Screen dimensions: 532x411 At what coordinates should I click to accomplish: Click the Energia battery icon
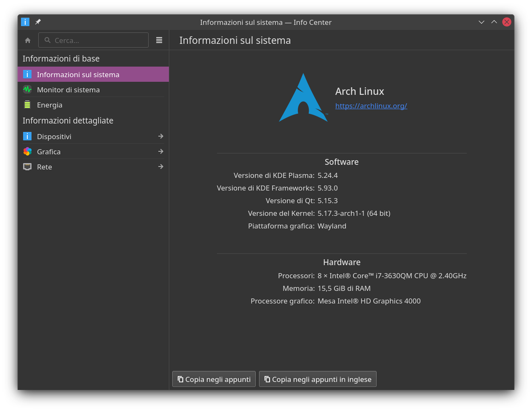[x=27, y=104]
